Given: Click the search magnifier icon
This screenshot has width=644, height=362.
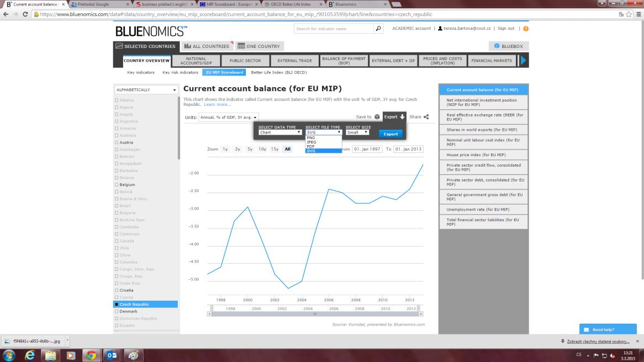Looking at the screenshot, I should 378,28.
